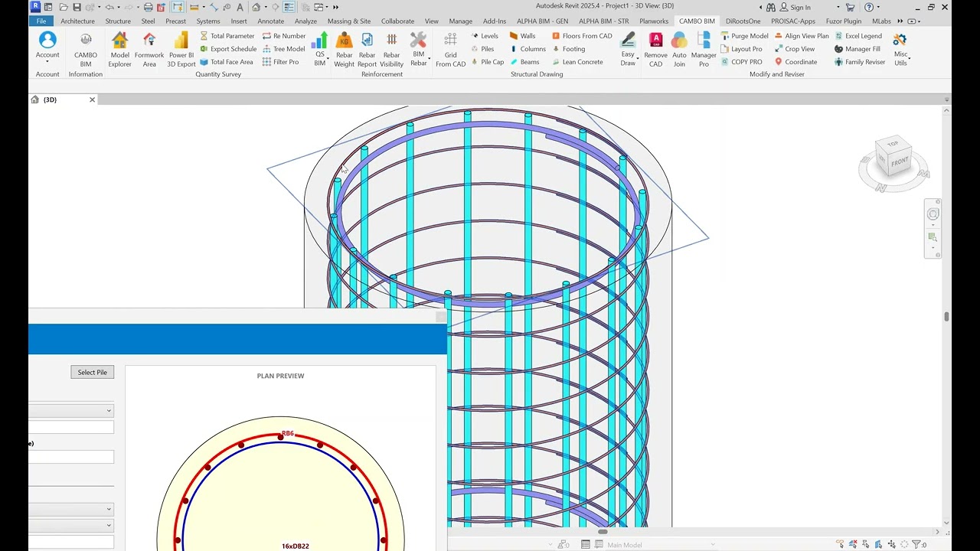Screen dimensions: 980x551
Task: Open the first dropdown in pile dialog
Action: tap(71, 410)
